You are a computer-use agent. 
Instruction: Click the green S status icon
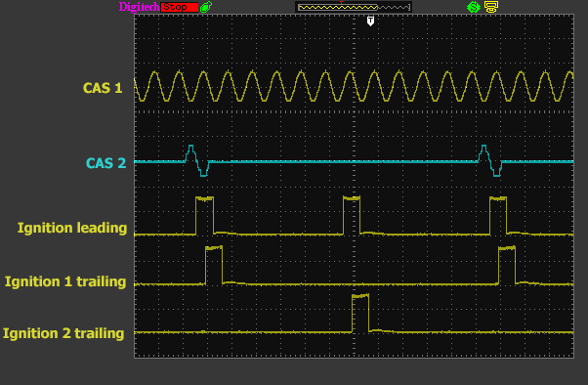click(x=474, y=7)
